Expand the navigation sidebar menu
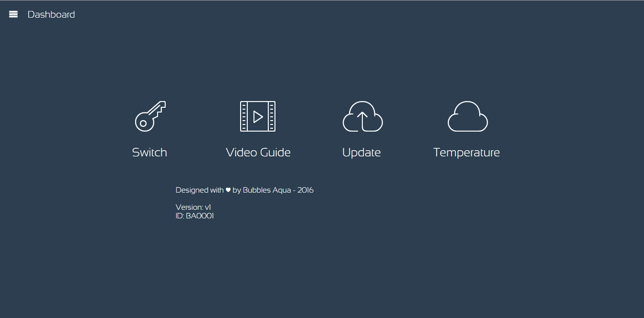This screenshot has height=318, width=644. [x=13, y=14]
